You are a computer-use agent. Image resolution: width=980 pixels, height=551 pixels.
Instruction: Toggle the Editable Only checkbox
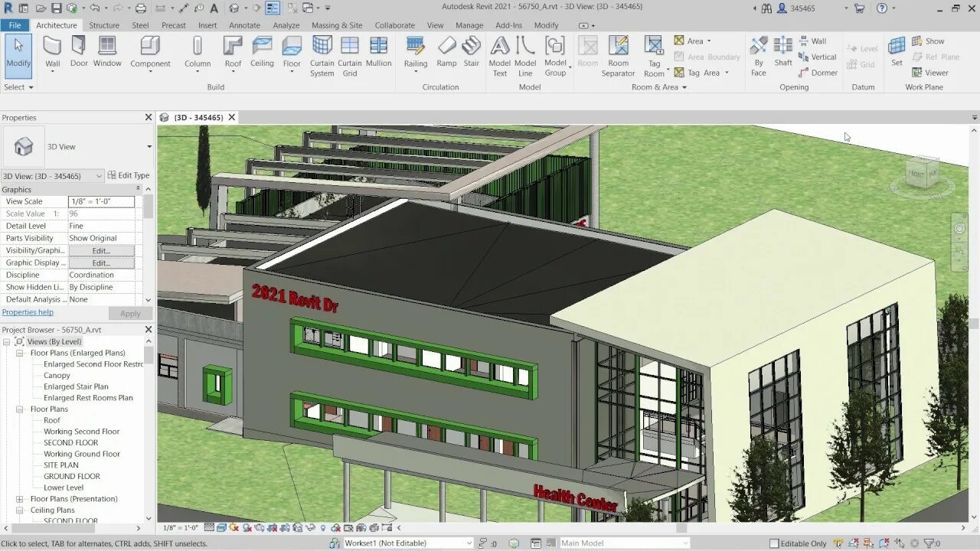click(774, 543)
